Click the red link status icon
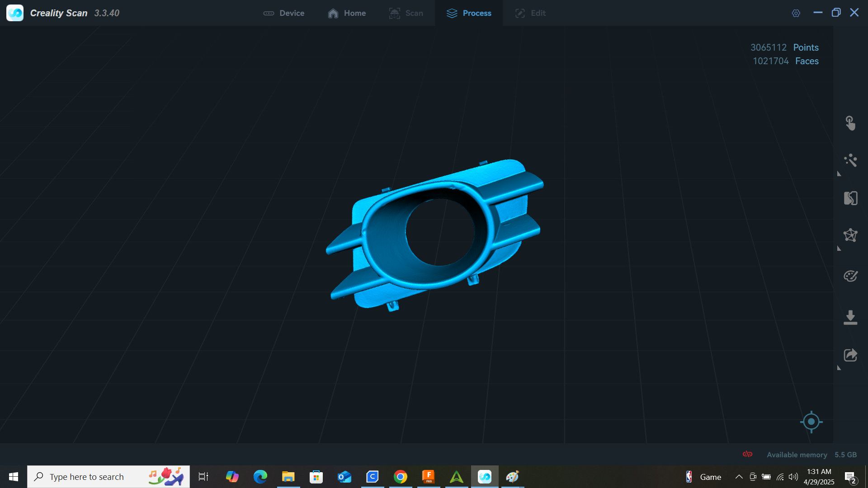The height and width of the screenshot is (488, 868). [747, 454]
